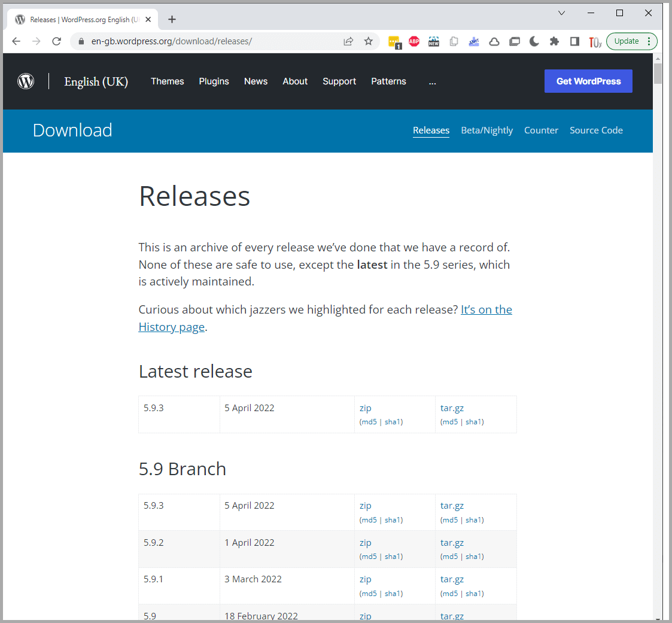672x623 pixels.
Task: Open the Chrome Update menu button
Action: tap(631, 41)
